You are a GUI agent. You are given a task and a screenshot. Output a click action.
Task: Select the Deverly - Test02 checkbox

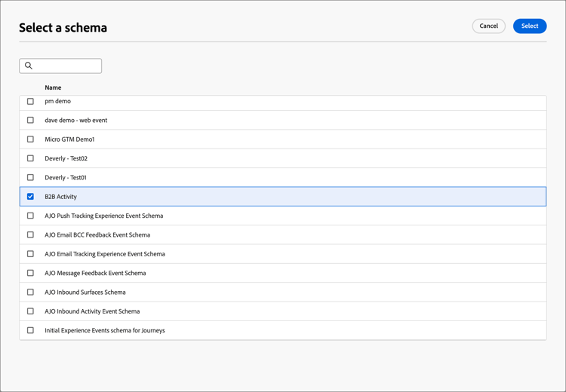31,158
